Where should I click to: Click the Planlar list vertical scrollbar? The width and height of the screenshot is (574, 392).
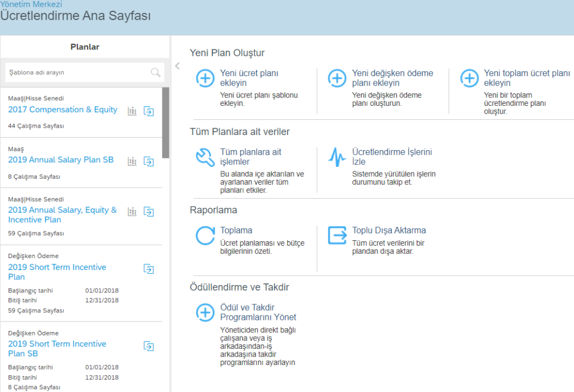(x=165, y=123)
